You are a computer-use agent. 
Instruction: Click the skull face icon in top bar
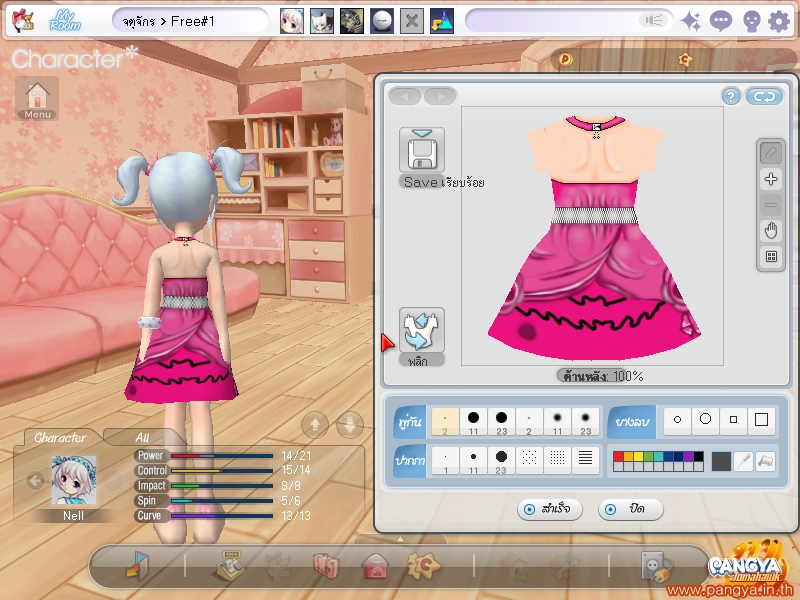(x=751, y=22)
